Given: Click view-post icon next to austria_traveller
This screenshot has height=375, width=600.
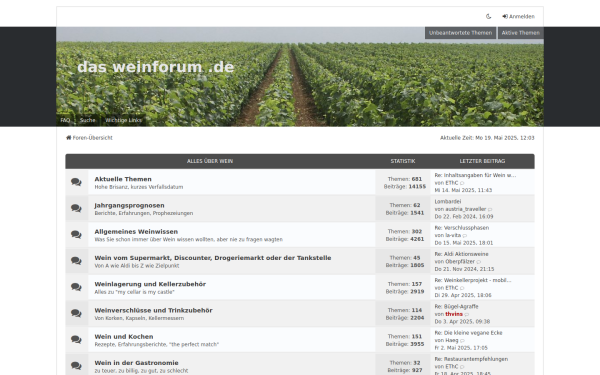Looking at the screenshot, I should (490, 210).
